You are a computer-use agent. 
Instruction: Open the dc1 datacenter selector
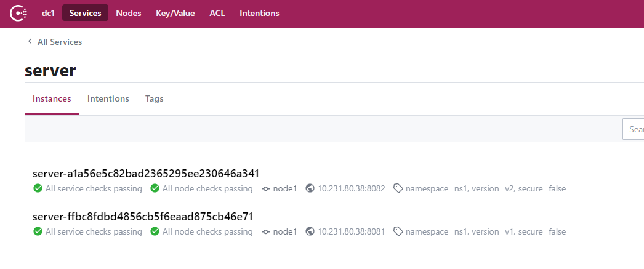click(48, 13)
